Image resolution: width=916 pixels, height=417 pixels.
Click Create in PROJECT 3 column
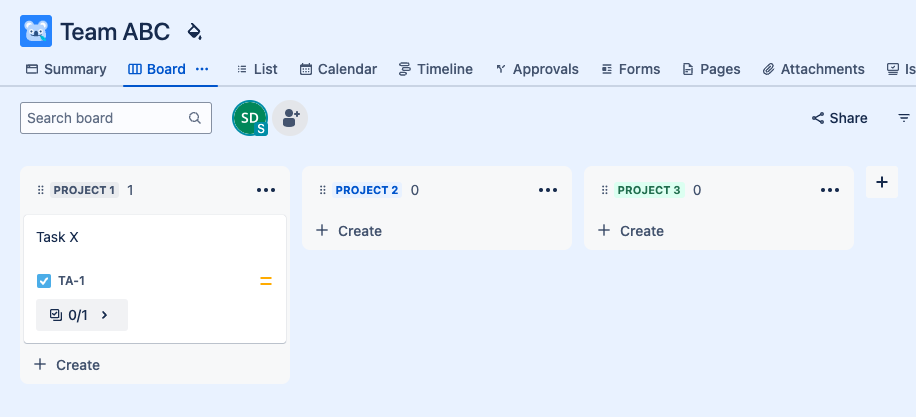click(x=631, y=231)
